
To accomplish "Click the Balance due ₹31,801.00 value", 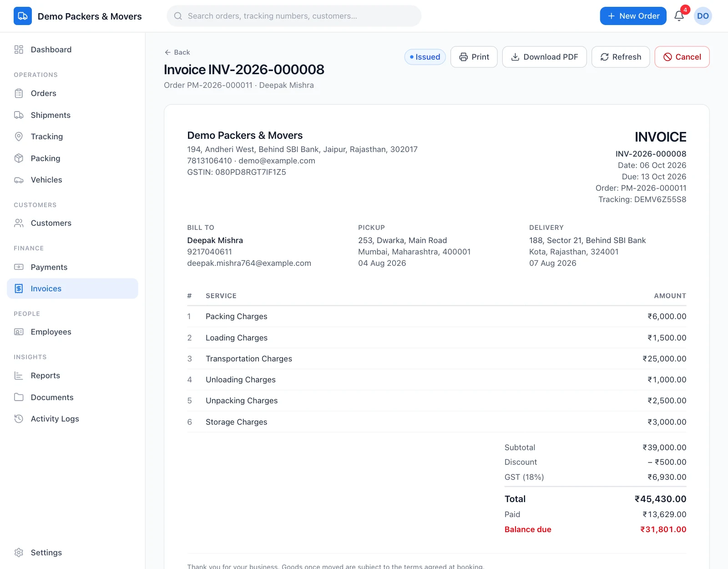I will point(663,529).
